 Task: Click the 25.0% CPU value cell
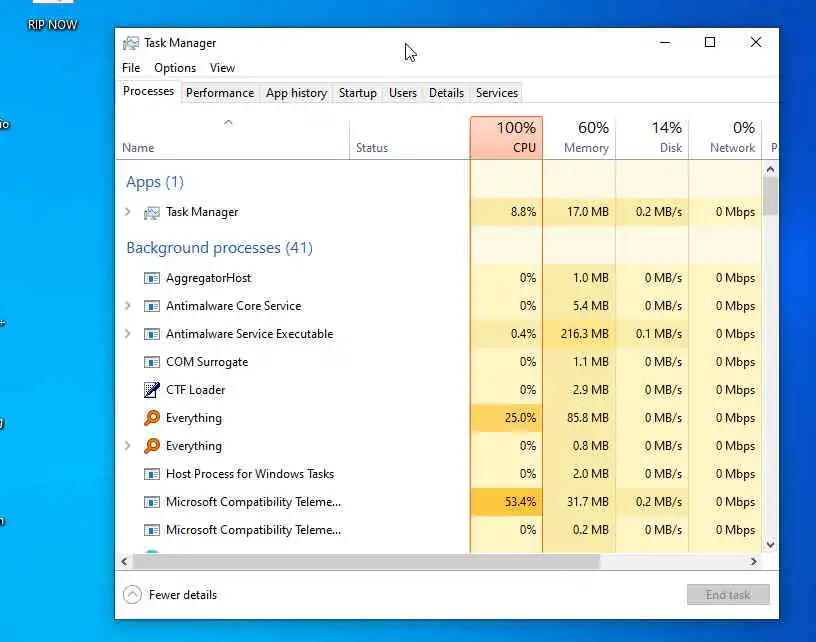coord(506,418)
